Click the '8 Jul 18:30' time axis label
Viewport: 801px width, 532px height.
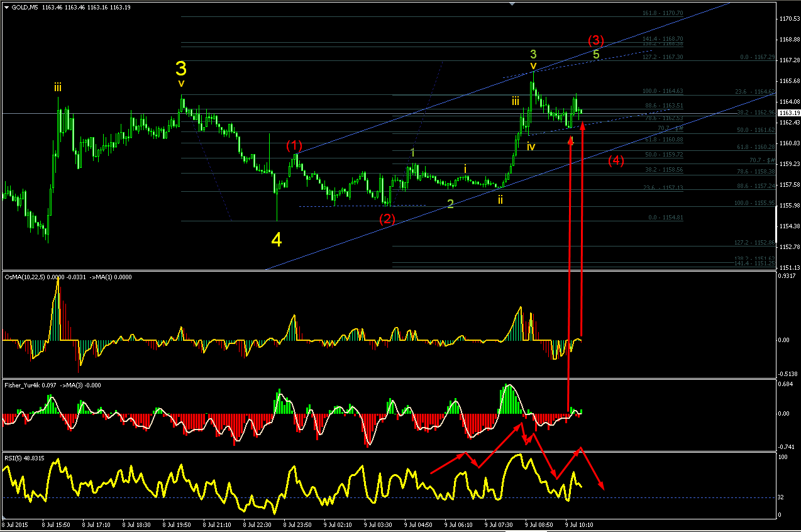(x=136, y=524)
